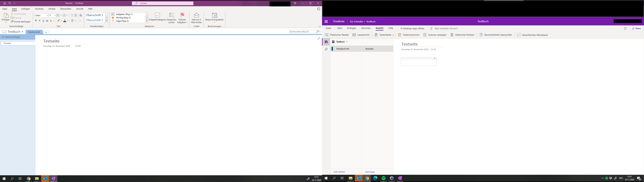Switch to the Einfügen ribbon tab in desktop OneNote
This screenshot has height=182, width=644.
coord(25,9)
